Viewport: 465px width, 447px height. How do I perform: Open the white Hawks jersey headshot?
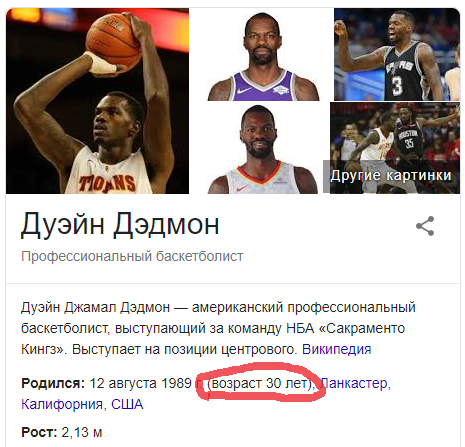pos(263,148)
